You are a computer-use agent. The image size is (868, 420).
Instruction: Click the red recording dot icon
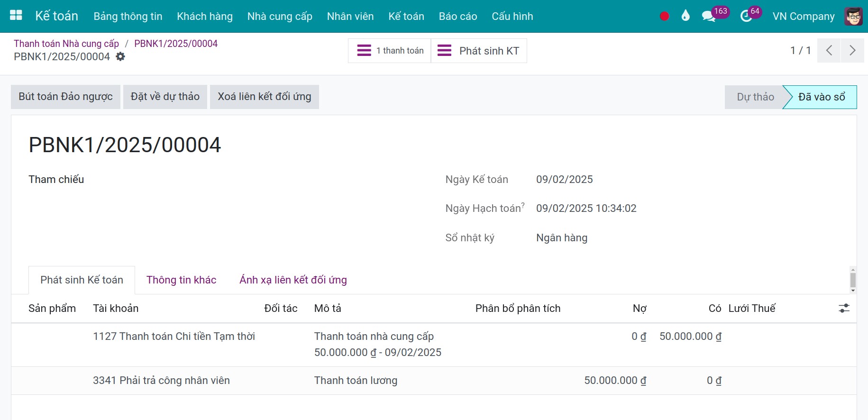tap(664, 16)
